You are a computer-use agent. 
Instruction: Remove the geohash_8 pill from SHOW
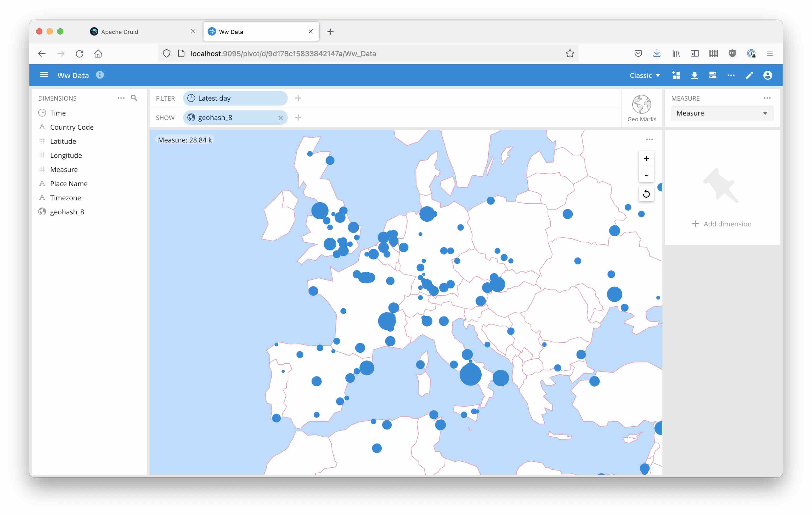[x=280, y=118]
